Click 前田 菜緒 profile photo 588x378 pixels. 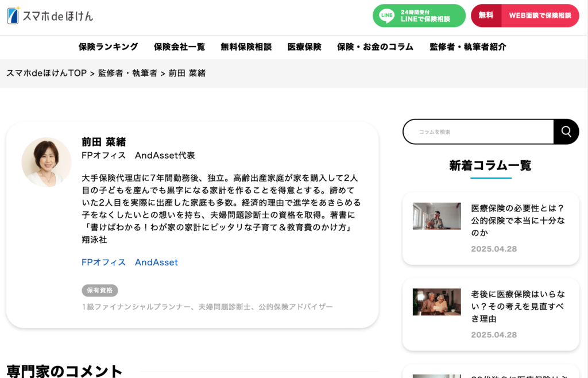[47, 162]
